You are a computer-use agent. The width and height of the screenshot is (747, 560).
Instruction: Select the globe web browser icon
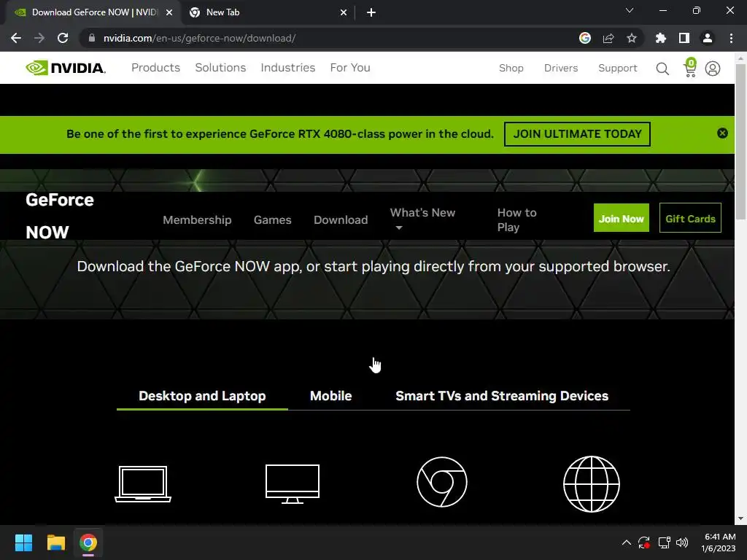pos(591,484)
